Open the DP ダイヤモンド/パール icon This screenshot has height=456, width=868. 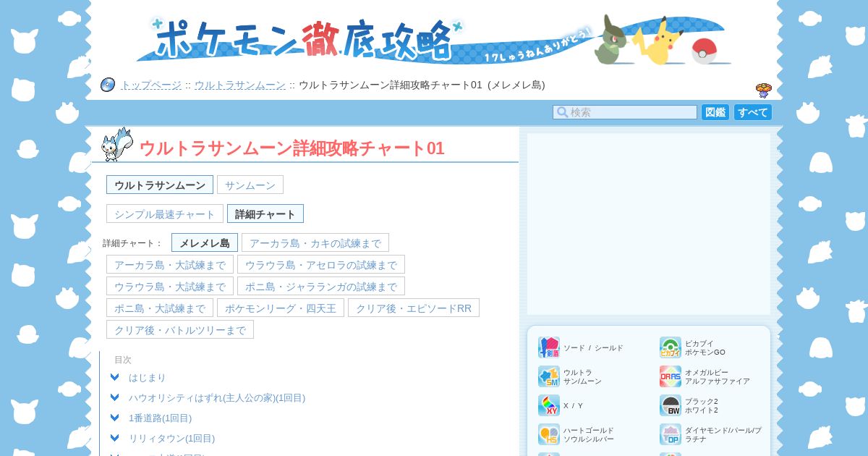pyautogui.click(x=671, y=434)
